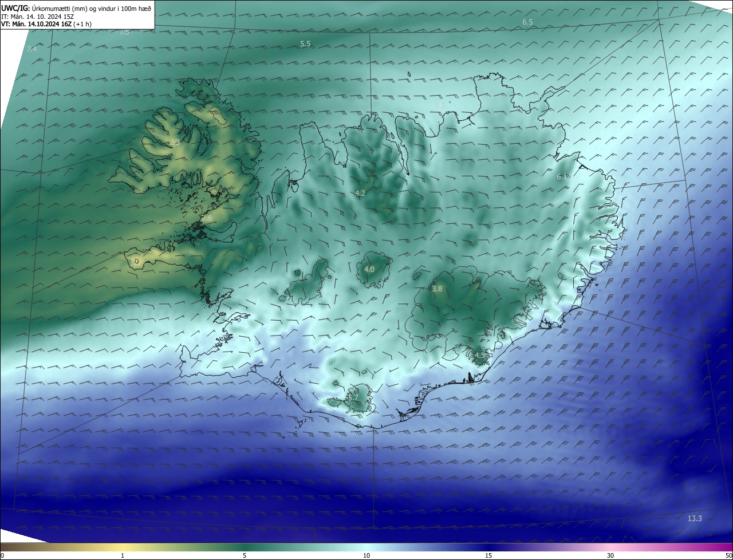The height and width of the screenshot is (560, 733).
Task: Click the 15 tick label on the color scale
Action: tap(488, 555)
